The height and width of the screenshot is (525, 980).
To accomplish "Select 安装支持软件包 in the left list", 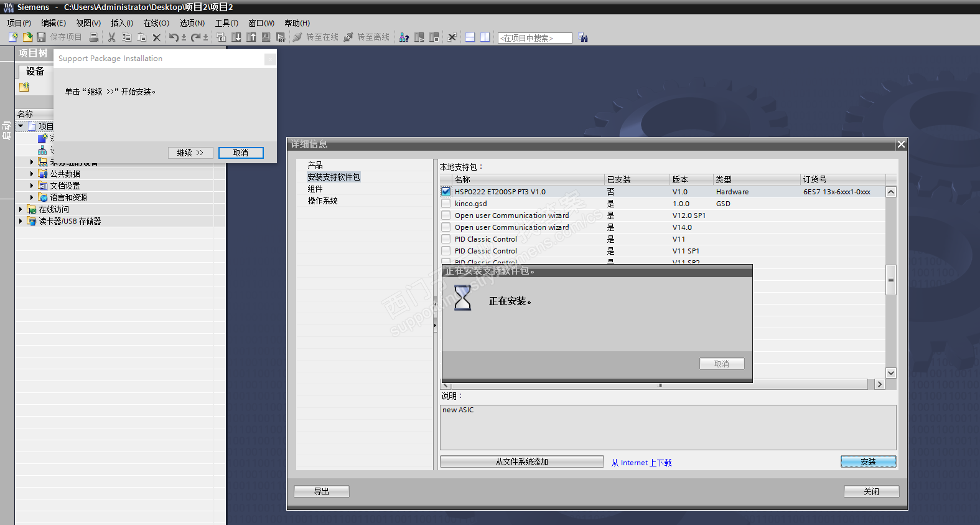I will (x=334, y=177).
